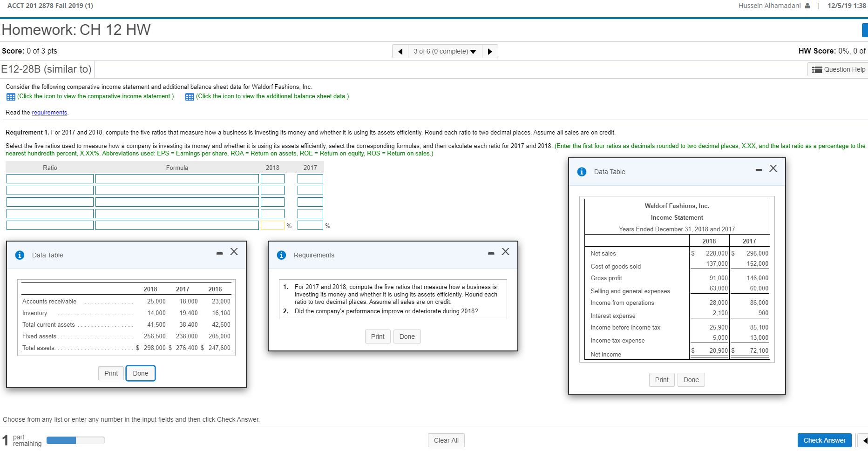The image size is (868, 451).
Task: Collapse the Requirements panel with the minimize dash
Action: [491, 252]
